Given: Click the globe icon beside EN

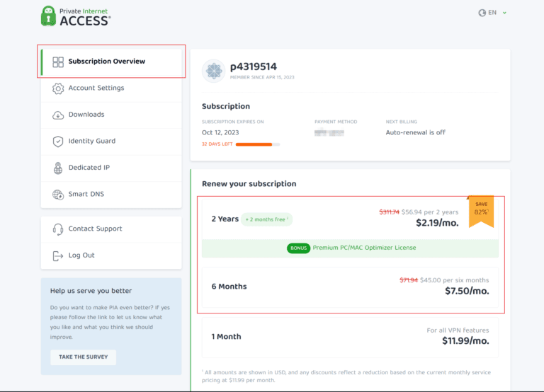Looking at the screenshot, I should 482,13.
